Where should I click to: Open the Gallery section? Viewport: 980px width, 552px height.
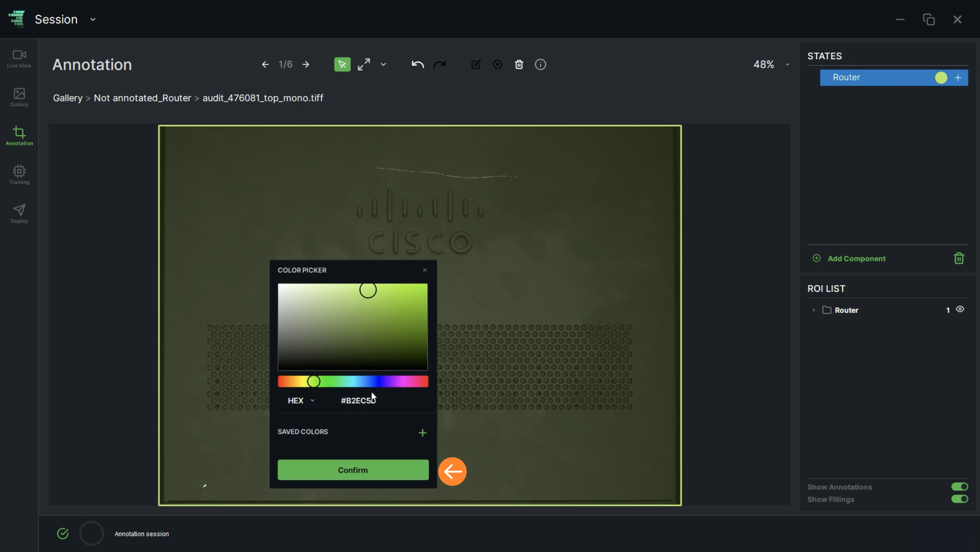tap(19, 98)
